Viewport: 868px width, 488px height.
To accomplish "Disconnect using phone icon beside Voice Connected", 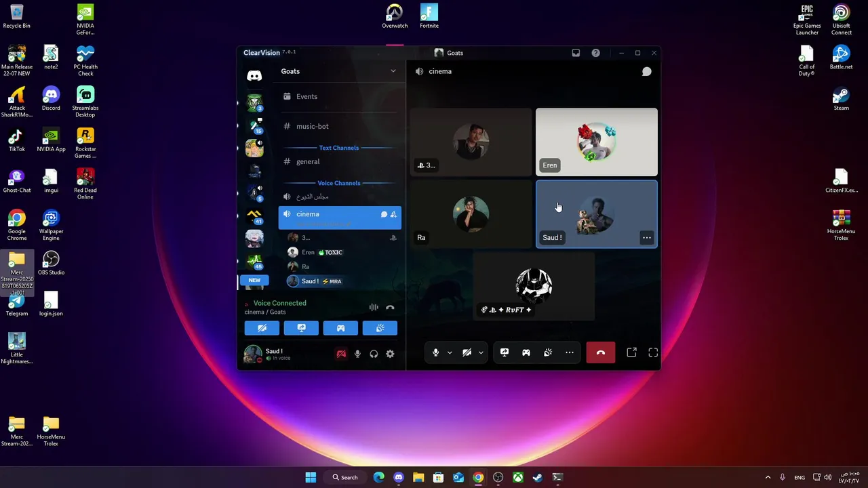I will (390, 307).
